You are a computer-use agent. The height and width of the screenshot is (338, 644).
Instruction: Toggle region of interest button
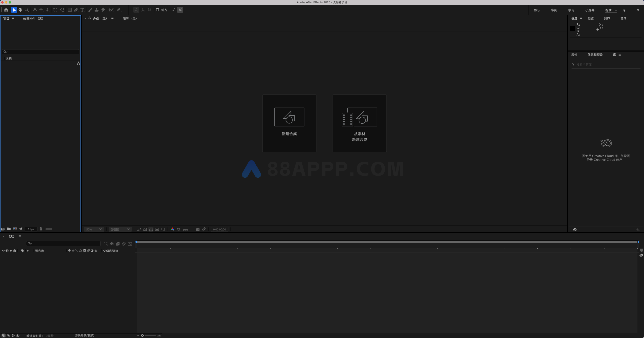click(x=157, y=229)
